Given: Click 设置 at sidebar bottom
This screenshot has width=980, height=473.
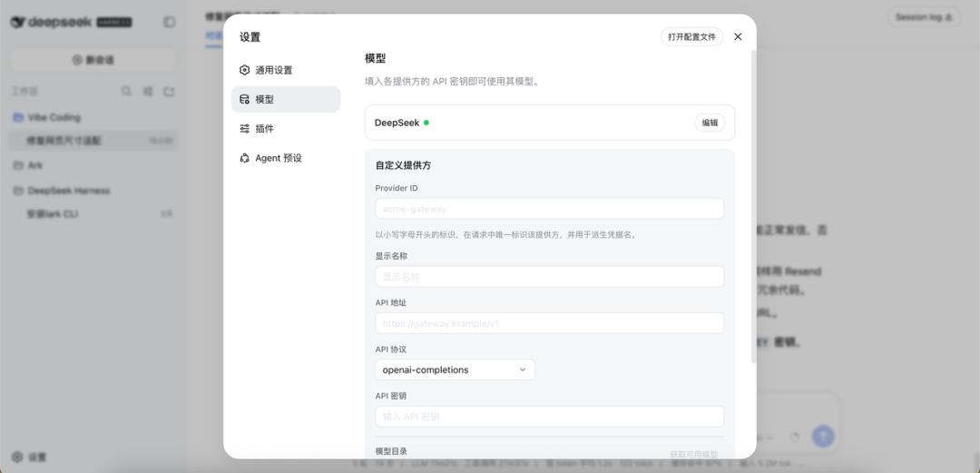Looking at the screenshot, I should coord(29,458).
